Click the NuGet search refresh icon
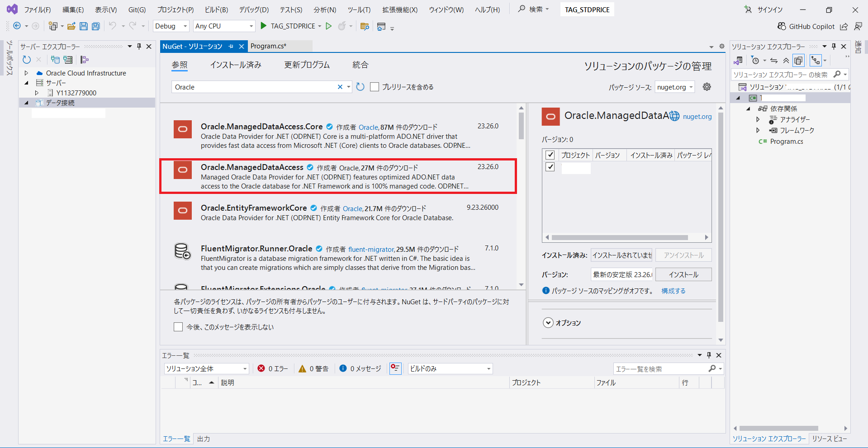 [360, 87]
